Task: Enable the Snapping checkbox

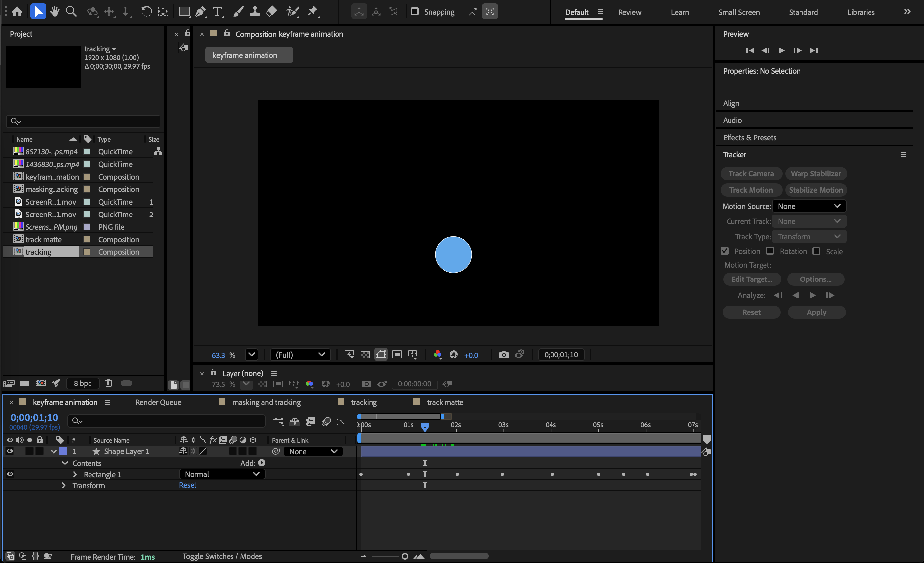Action: tap(414, 12)
